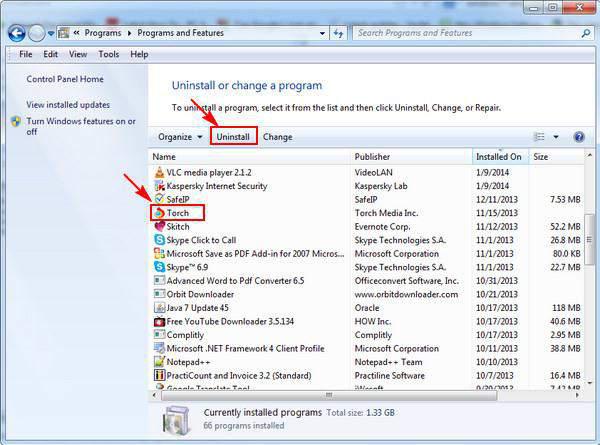Click the '118 MB' size cell
Image resolution: width=600 pixels, height=445 pixels.
pyautogui.click(x=566, y=308)
